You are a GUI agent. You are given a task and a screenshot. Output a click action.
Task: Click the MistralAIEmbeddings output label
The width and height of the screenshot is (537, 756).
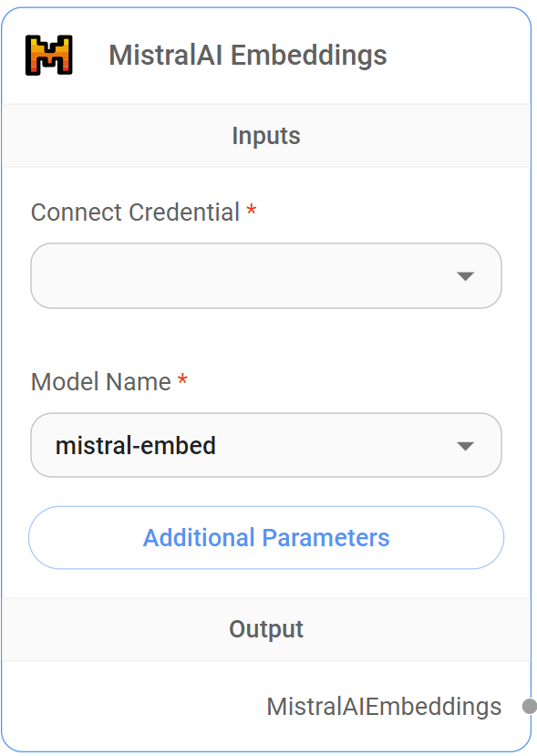point(384,706)
